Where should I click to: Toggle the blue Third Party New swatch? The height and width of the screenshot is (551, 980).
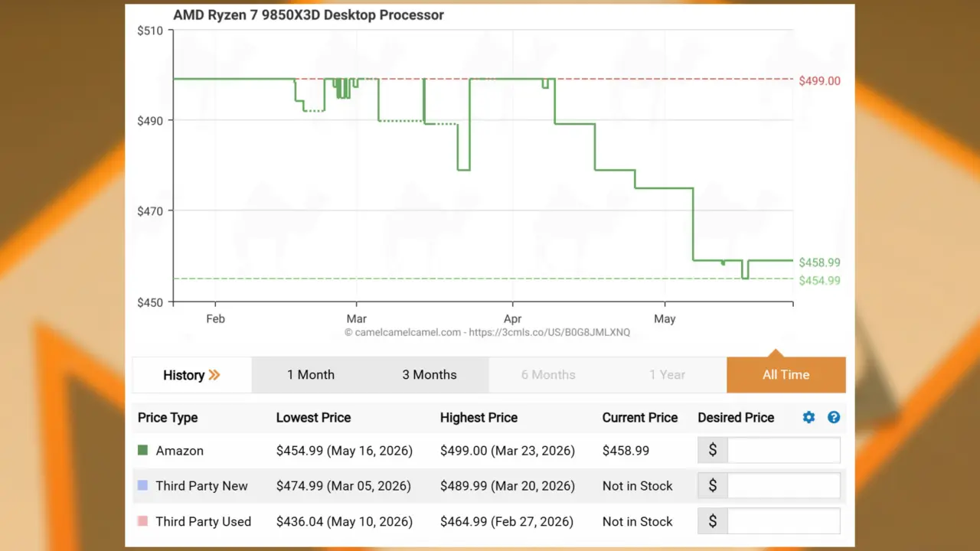pos(142,486)
